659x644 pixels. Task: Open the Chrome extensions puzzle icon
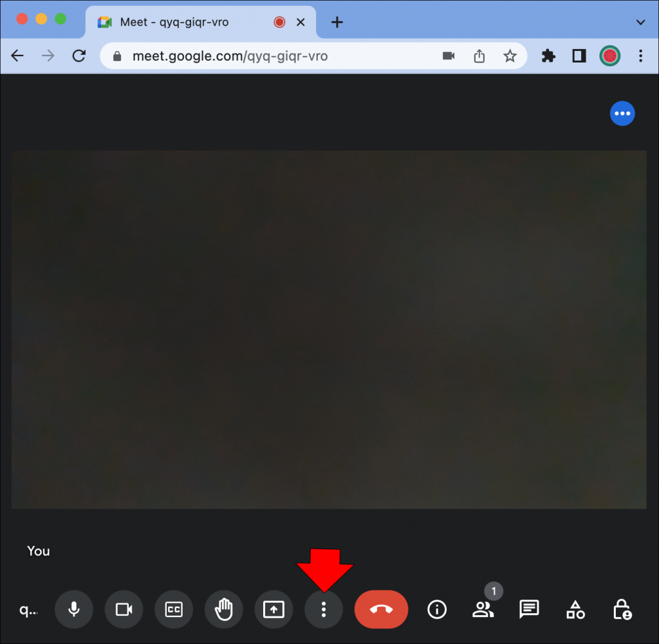coord(548,56)
